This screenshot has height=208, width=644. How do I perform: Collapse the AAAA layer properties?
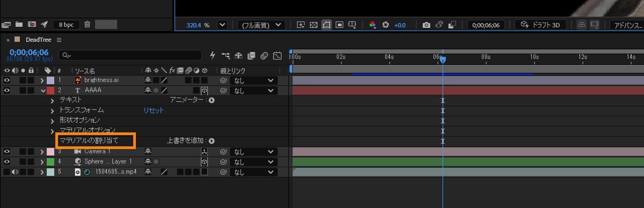[x=43, y=91]
